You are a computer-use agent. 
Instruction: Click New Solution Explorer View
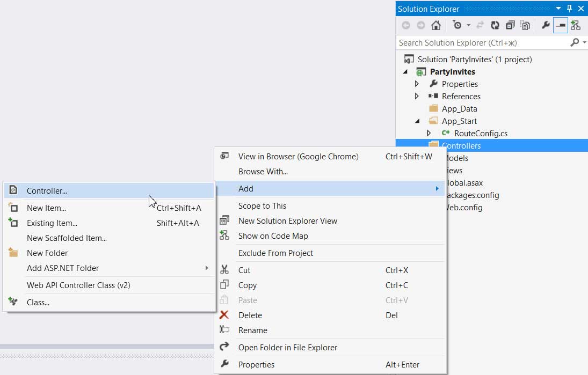tap(330, 221)
